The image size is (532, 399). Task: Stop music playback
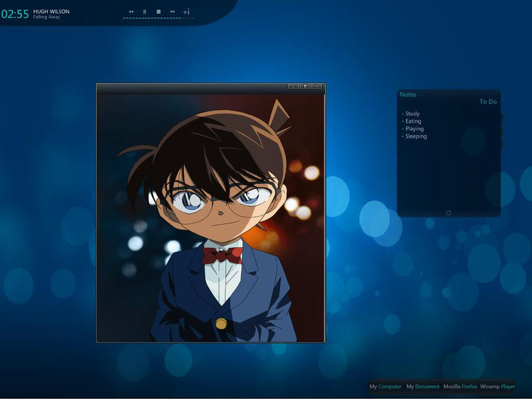point(158,12)
